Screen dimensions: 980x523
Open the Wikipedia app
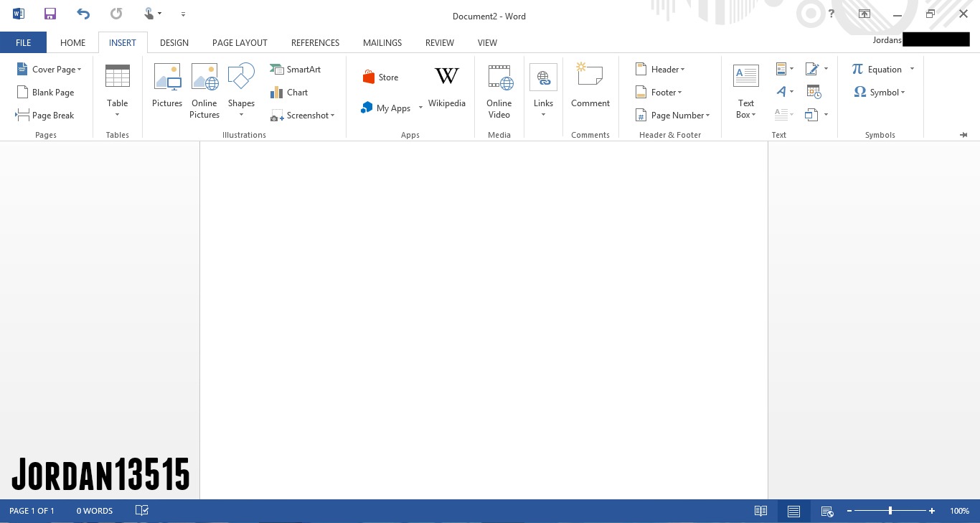pyautogui.click(x=446, y=85)
